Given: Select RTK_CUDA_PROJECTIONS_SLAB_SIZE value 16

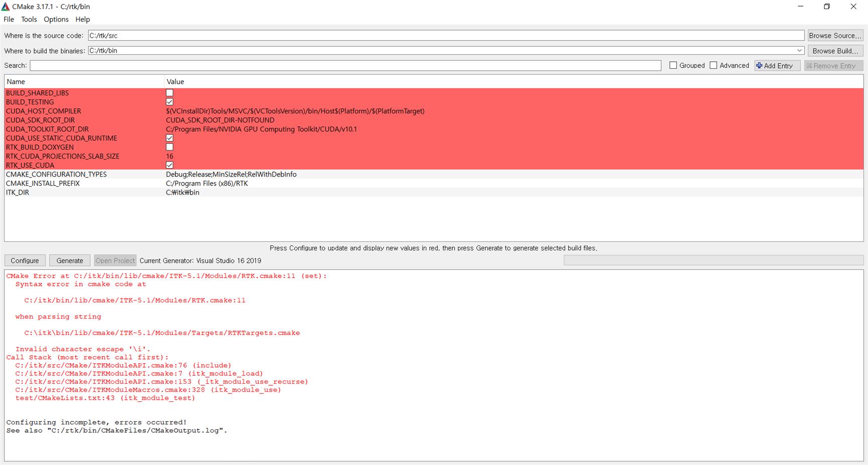Looking at the screenshot, I should 170,156.
